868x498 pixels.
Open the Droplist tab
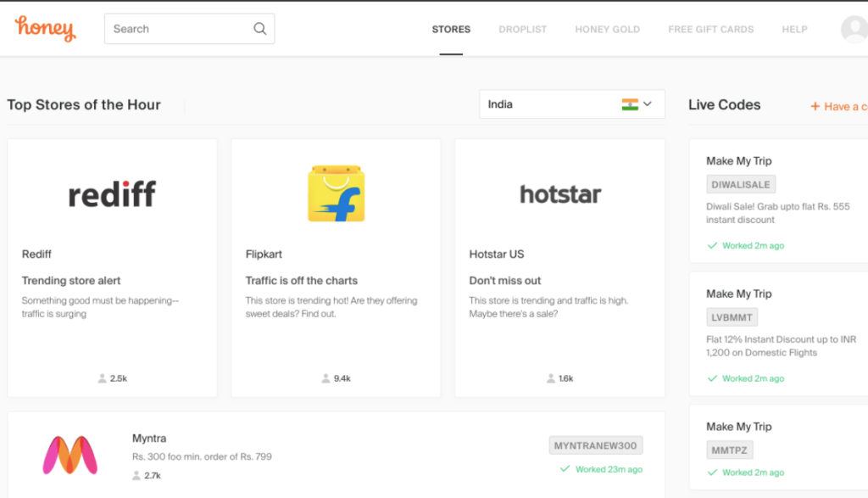click(522, 29)
